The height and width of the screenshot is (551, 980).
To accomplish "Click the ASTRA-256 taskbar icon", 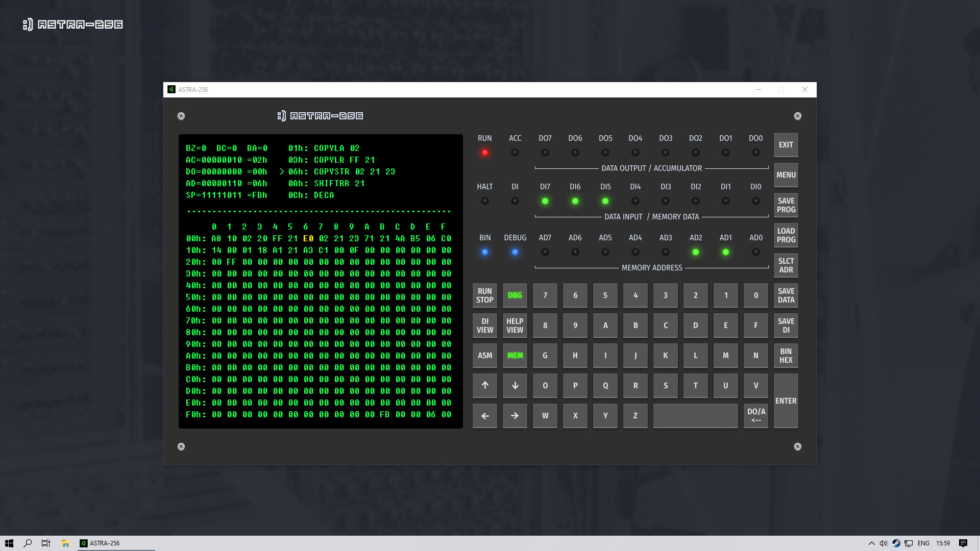I will (100, 543).
